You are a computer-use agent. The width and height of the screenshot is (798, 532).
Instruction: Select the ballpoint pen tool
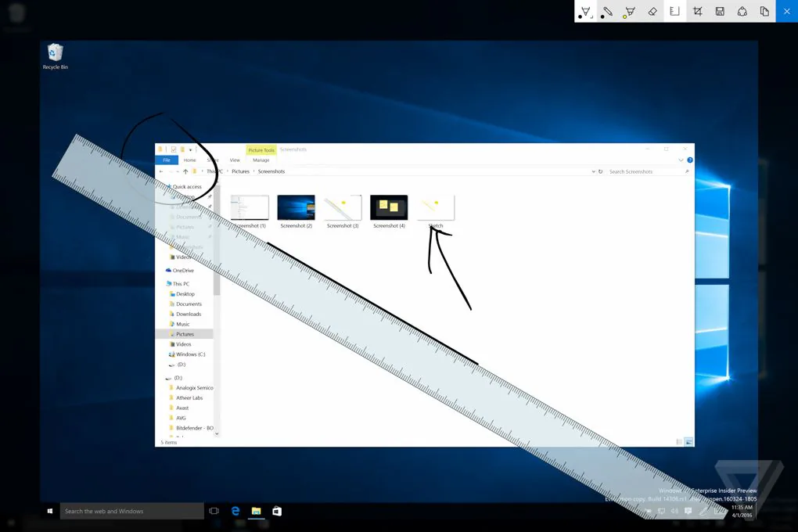(586, 11)
